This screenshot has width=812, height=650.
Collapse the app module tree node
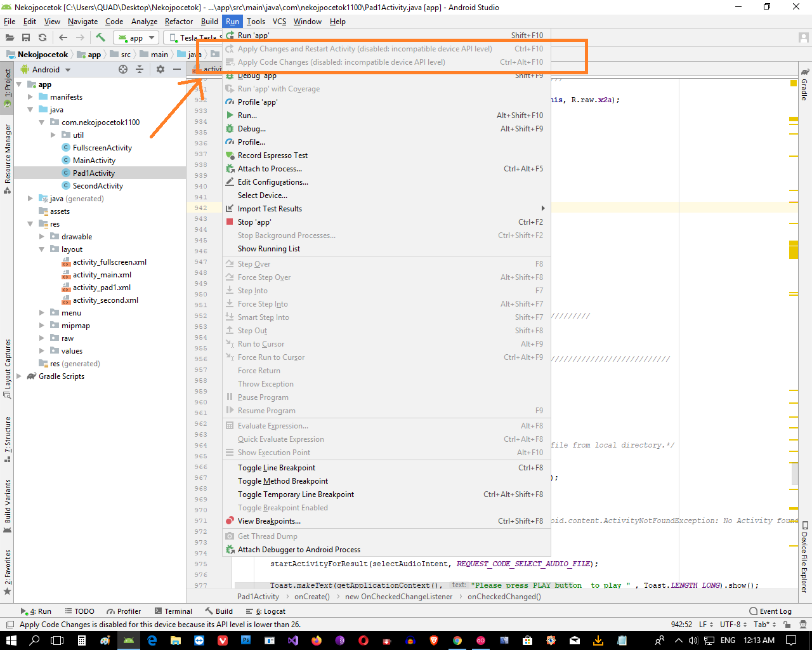click(x=18, y=84)
